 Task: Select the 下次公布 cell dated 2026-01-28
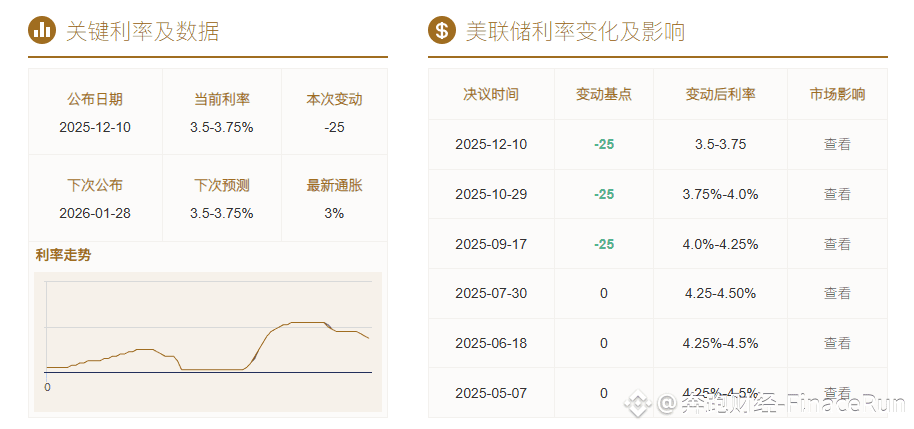[x=95, y=198]
